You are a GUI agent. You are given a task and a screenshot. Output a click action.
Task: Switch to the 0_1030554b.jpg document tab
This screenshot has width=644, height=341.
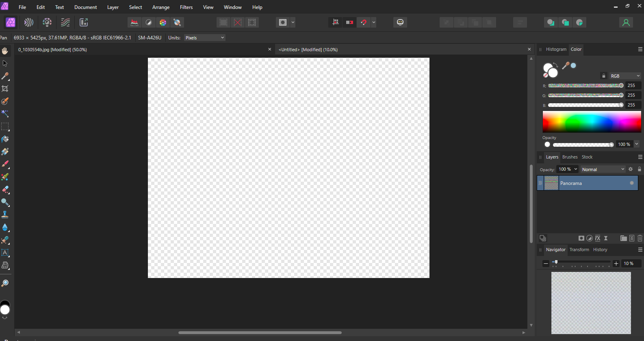tap(52, 50)
